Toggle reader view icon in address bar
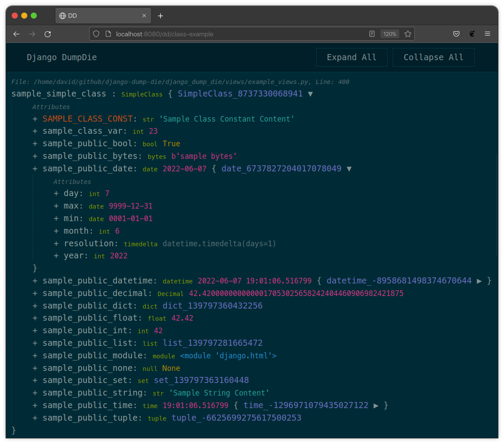The height and width of the screenshot is (444, 504). click(x=372, y=34)
